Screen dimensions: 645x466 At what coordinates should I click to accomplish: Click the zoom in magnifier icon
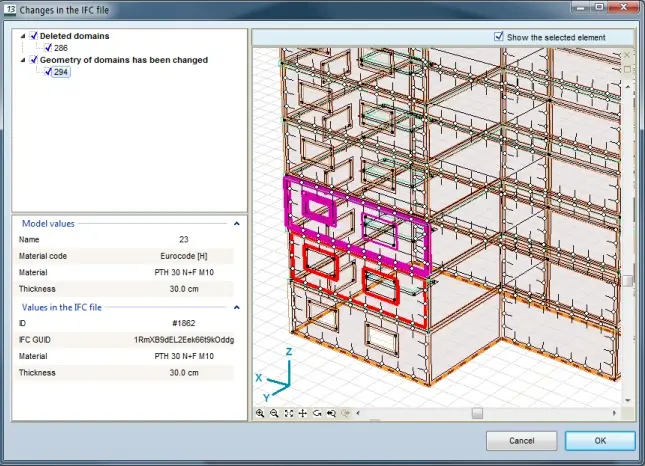pyautogui.click(x=260, y=412)
